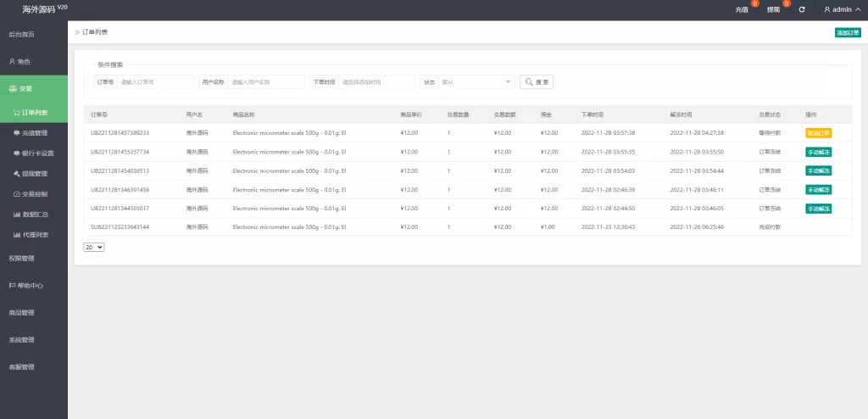
Task: Open 银行卡设置 in the sidebar
Action: click(x=34, y=154)
